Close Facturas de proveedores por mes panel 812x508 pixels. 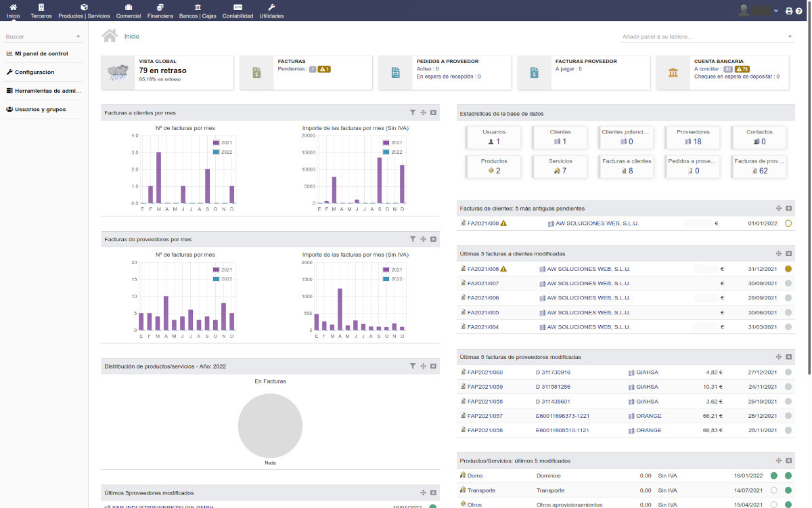[x=433, y=239]
